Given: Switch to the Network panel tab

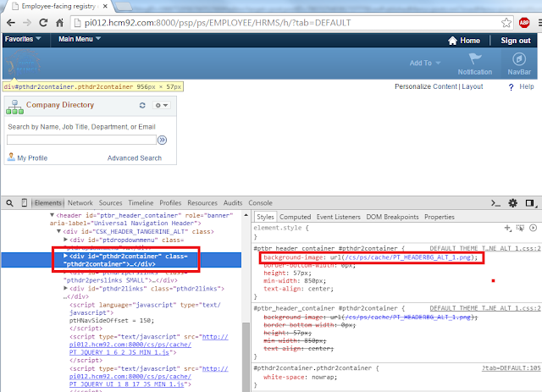Looking at the screenshot, I should tap(80, 203).
